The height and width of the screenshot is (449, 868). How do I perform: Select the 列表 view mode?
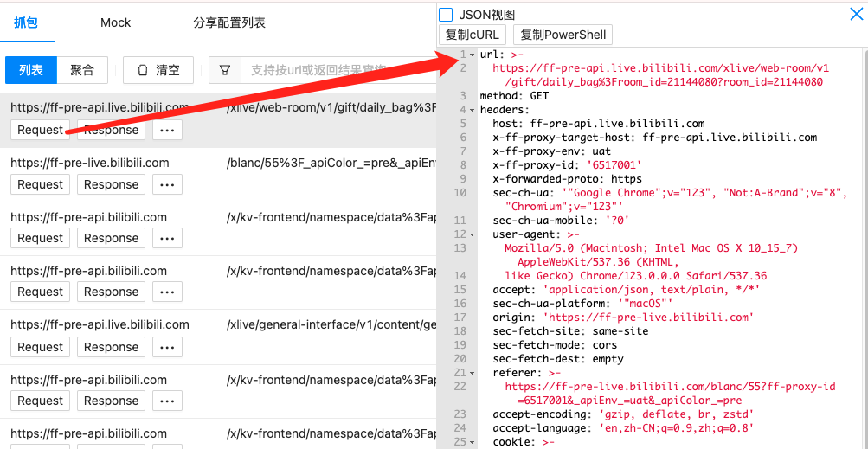31,70
